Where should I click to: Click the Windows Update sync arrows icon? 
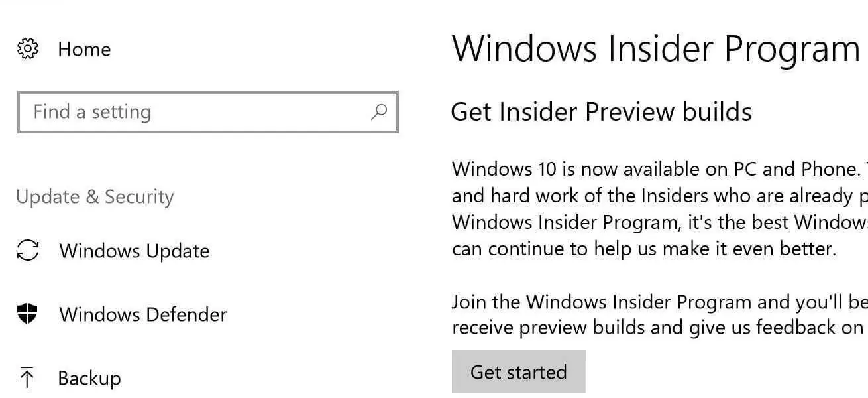pos(28,251)
